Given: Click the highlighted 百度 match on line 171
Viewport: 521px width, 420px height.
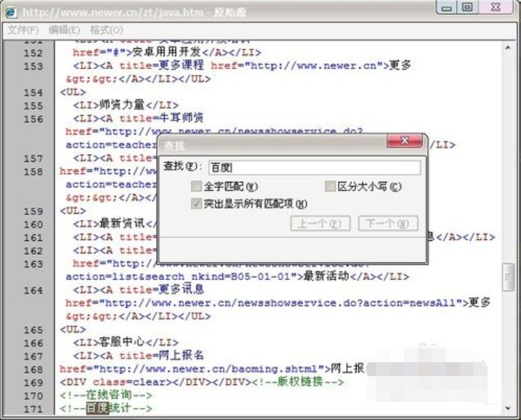Looking at the screenshot, I should (x=97, y=409).
